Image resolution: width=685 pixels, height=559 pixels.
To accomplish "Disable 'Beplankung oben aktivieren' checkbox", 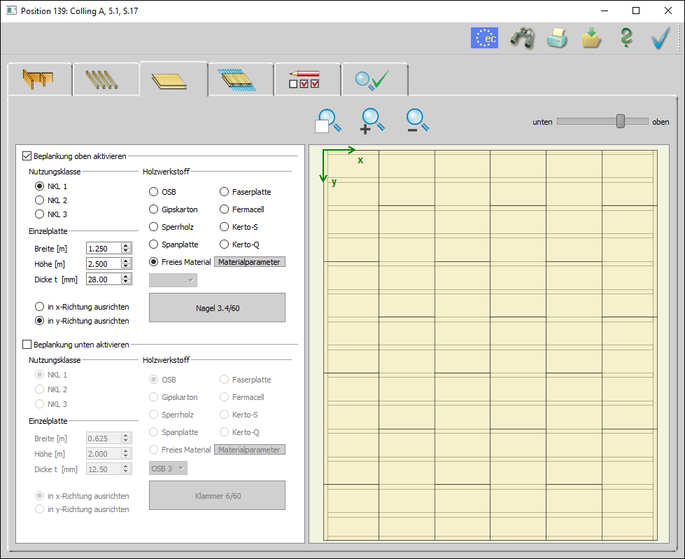I will (27, 156).
